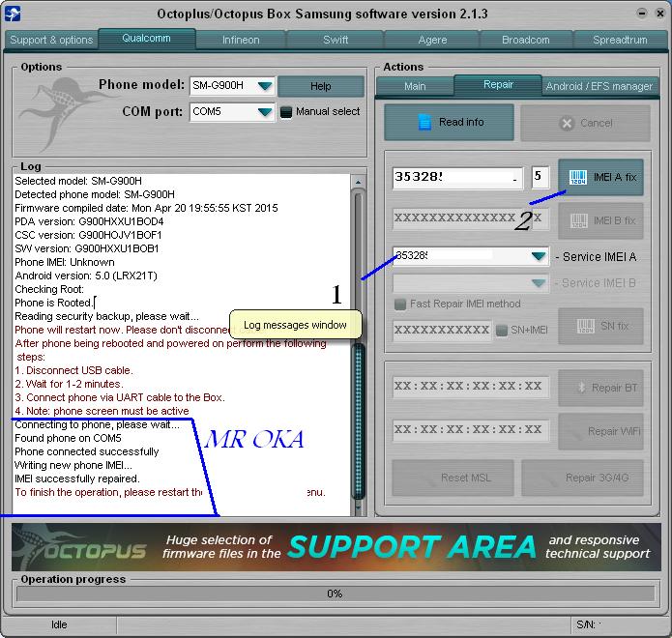Select the Repair actions tab
Screen dimensions: 672x638
pyautogui.click(x=498, y=85)
